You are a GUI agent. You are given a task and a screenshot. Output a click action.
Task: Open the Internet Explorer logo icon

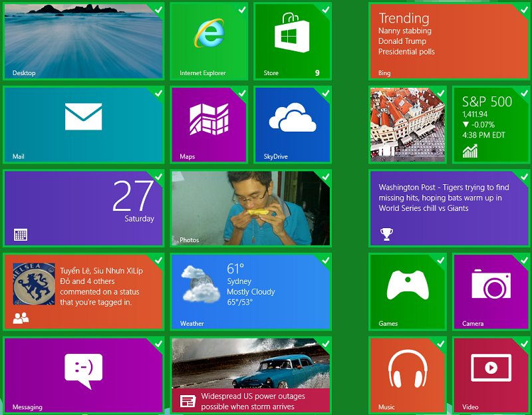pyautogui.click(x=209, y=33)
